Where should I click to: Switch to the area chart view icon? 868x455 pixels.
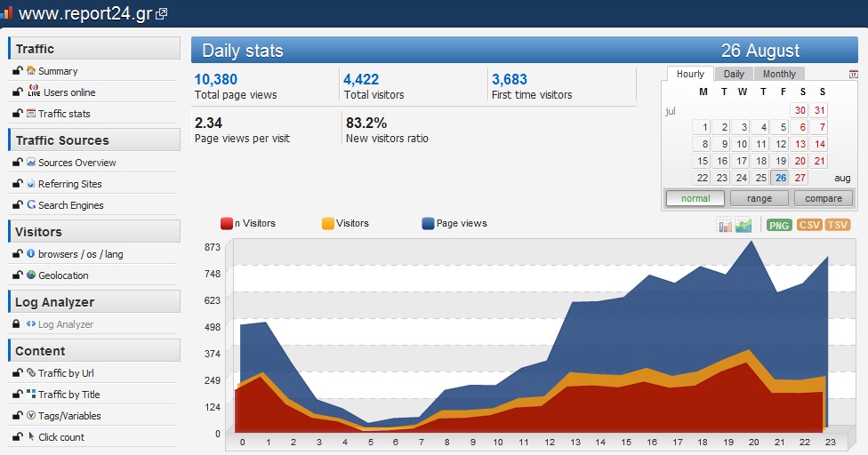pyautogui.click(x=743, y=225)
